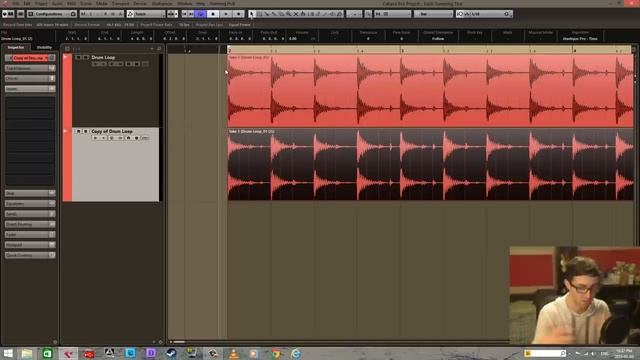
Task: Click the Lock button on Copy of Drum Loop
Action: point(128,138)
